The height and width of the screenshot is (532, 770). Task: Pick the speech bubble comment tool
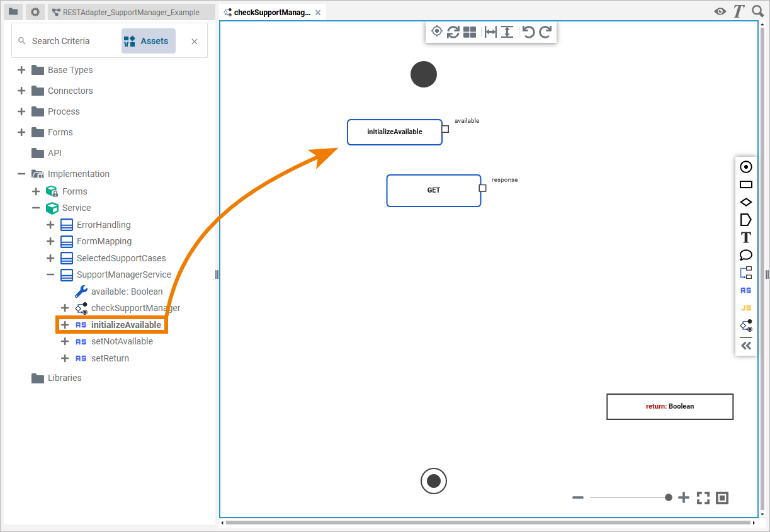(746, 255)
